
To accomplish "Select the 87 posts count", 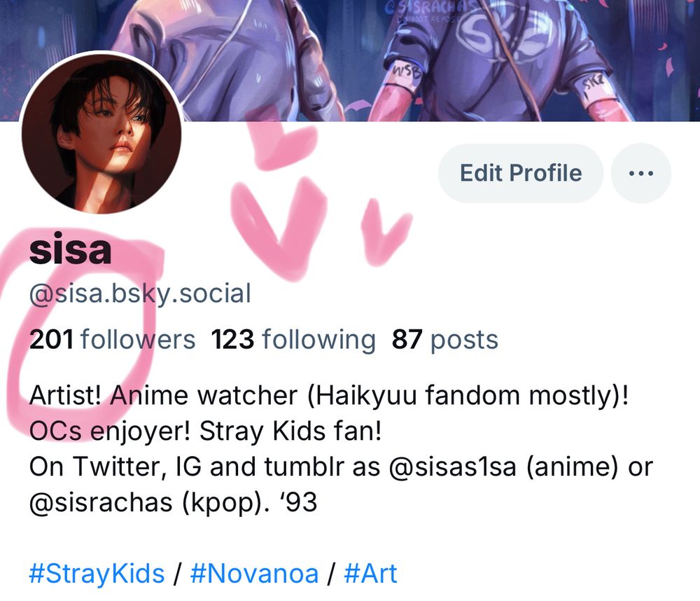I will pyautogui.click(x=444, y=339).
